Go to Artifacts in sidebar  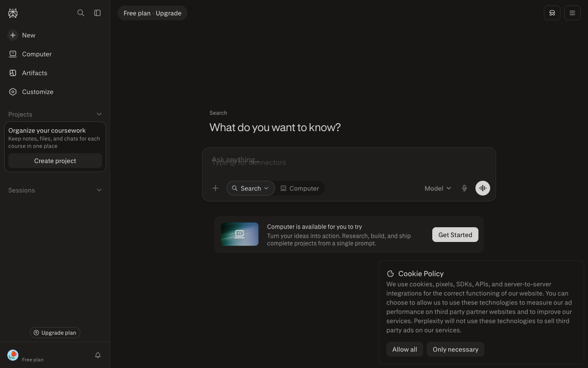(x=55, y=73)
